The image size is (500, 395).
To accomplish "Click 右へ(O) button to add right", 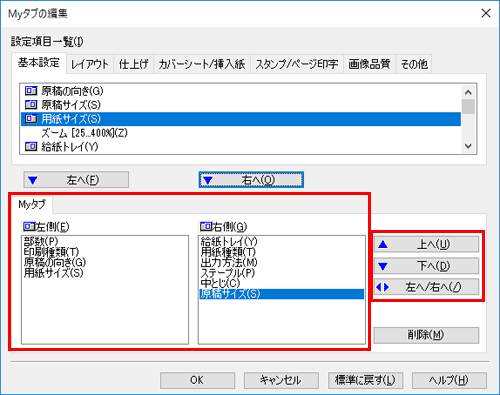I will [251, 180].
